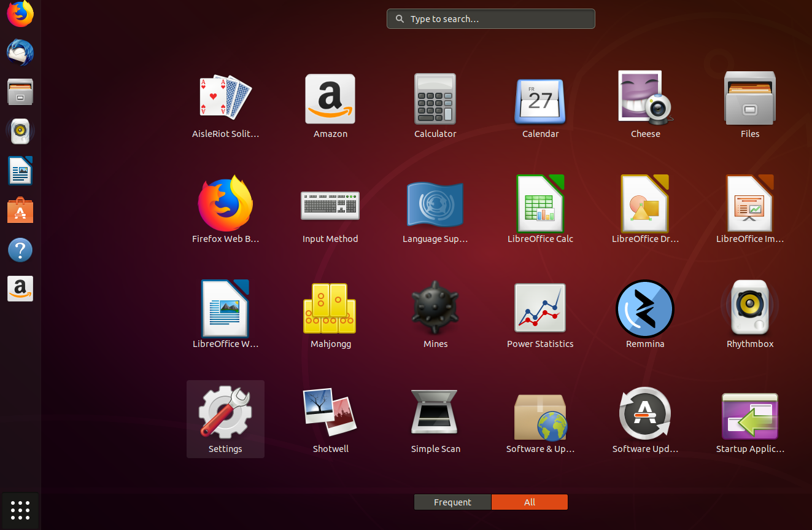Launch Software Updater
Screen dimensions: 812x530
coord(645,419)
